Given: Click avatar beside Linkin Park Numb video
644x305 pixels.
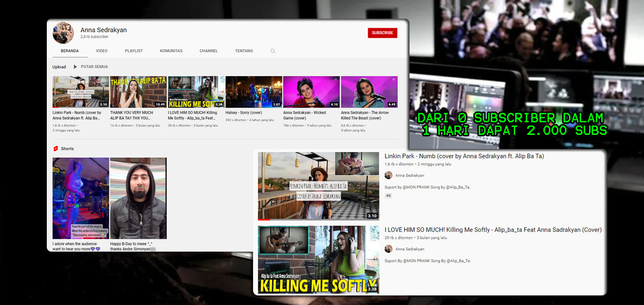Looking at the screenshot, I should [388, 175].
